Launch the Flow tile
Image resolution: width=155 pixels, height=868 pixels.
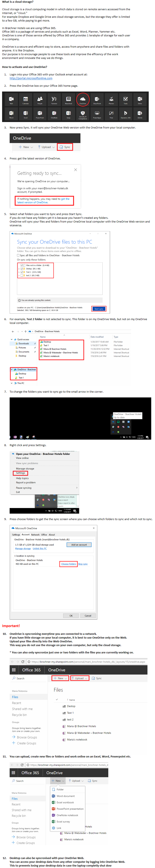pos(111,114)
